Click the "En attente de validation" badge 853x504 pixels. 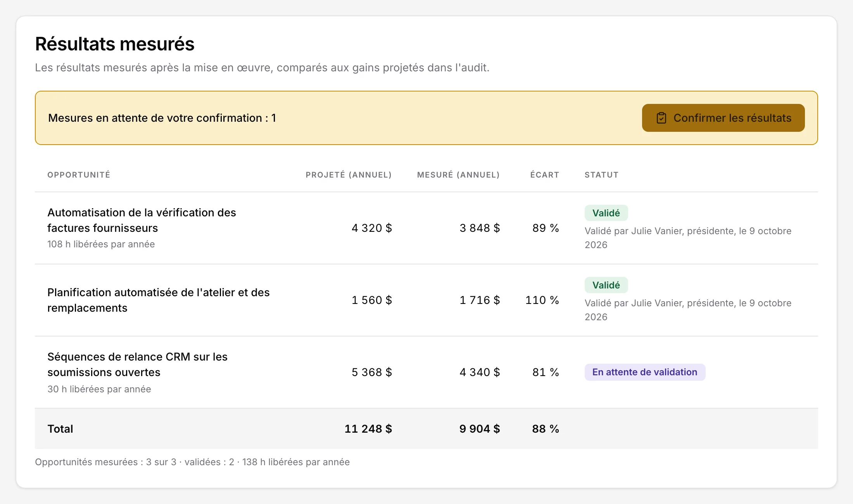pos(645,372)
